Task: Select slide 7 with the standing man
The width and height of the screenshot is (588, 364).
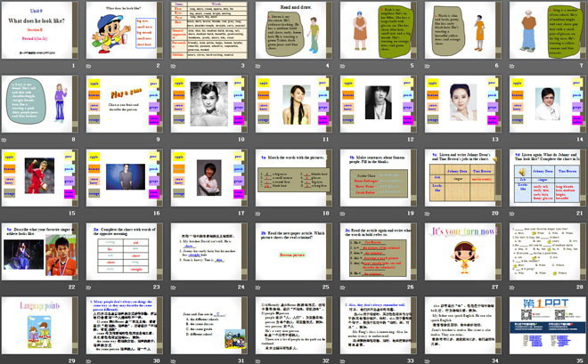Action: pos(544,30)
